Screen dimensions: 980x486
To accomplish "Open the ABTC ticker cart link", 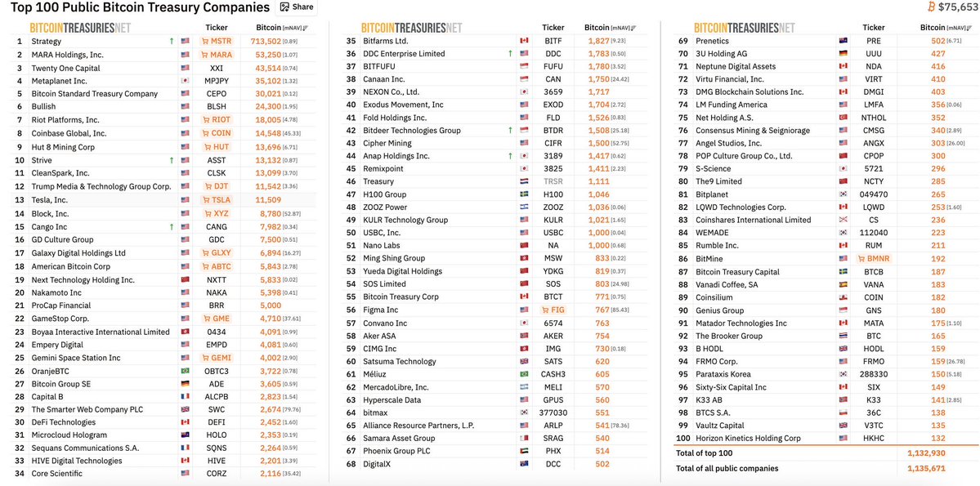I will 217,266.
